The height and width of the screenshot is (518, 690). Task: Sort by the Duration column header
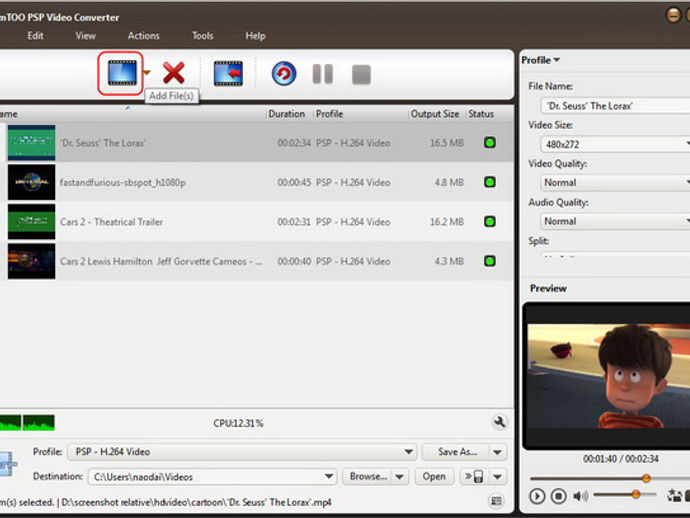(287, 114)
